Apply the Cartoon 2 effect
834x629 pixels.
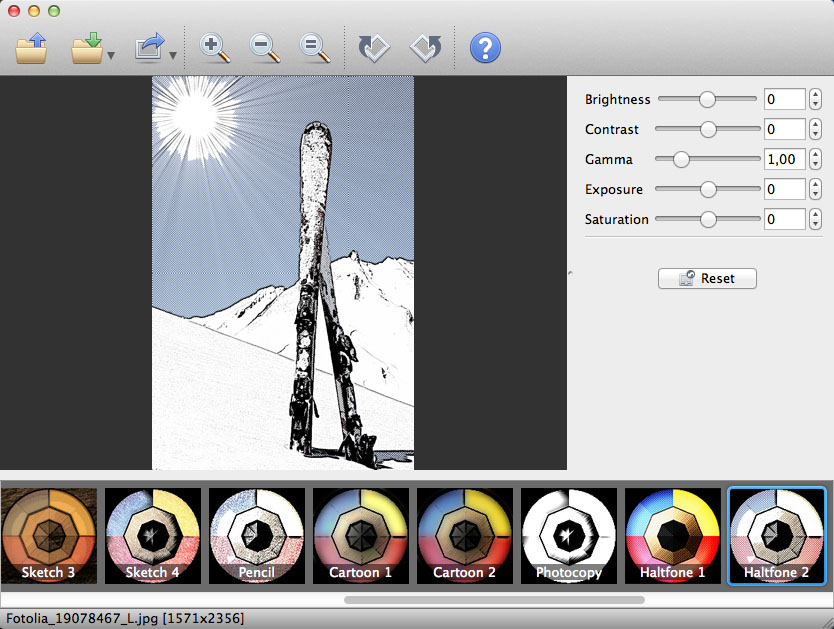click(x=465, y=536)
